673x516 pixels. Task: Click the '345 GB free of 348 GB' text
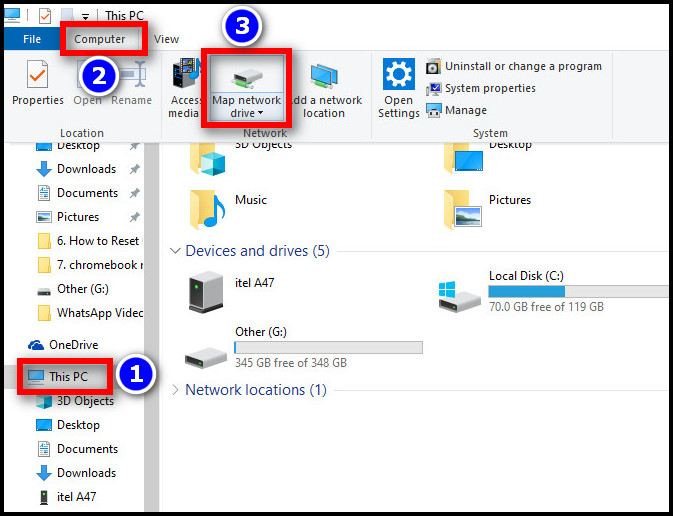291,363
